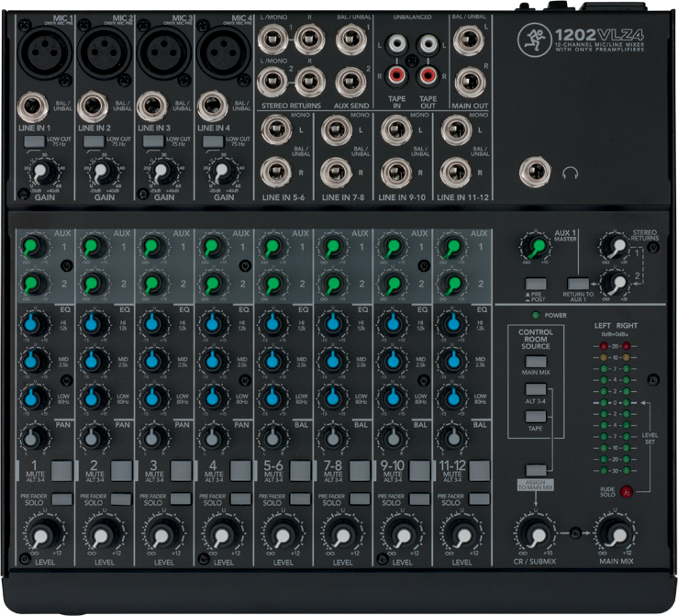This screenshot has width=678, height=616.
Task: Click the channel 2 HI 12k EQ knob
Action: click(95, 324)
